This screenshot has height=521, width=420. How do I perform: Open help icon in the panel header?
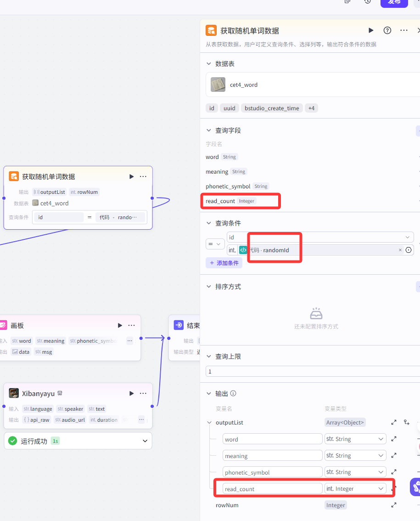[x=387, y=30]
